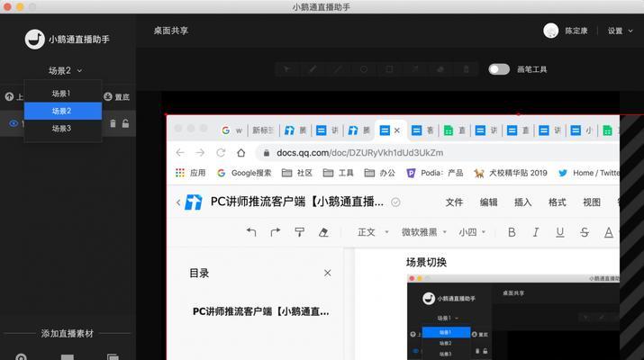Open the 文件 menu

454,202
